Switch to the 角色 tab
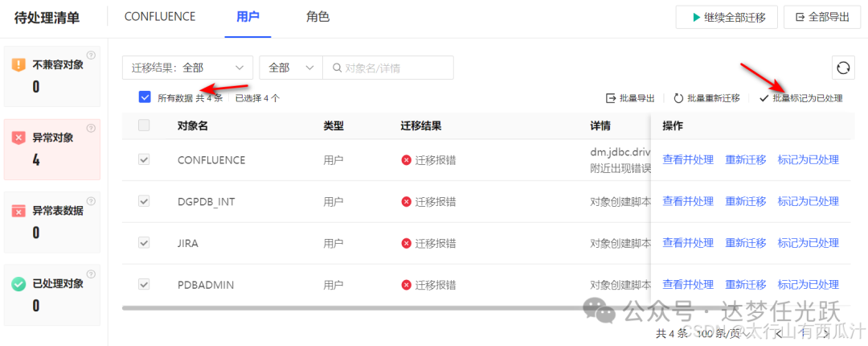The height and width of the screenshot is (346, 868). coord(317,17)
